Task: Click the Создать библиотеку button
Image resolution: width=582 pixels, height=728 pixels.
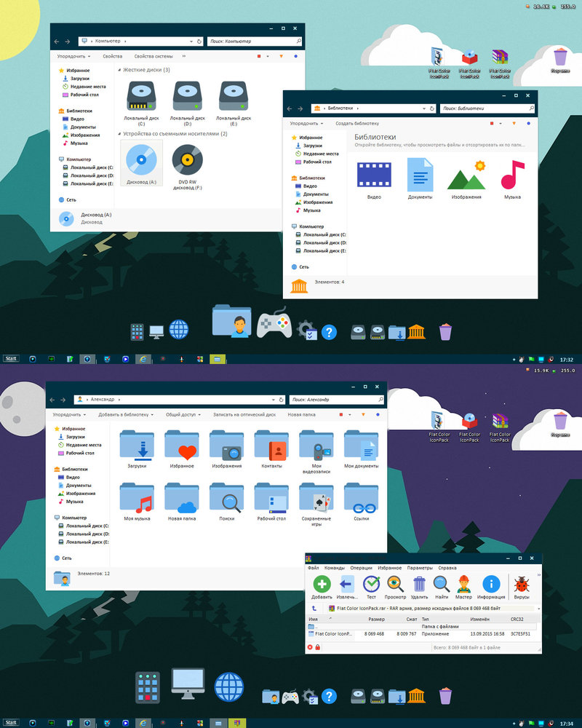Action: tap(358, 124)
